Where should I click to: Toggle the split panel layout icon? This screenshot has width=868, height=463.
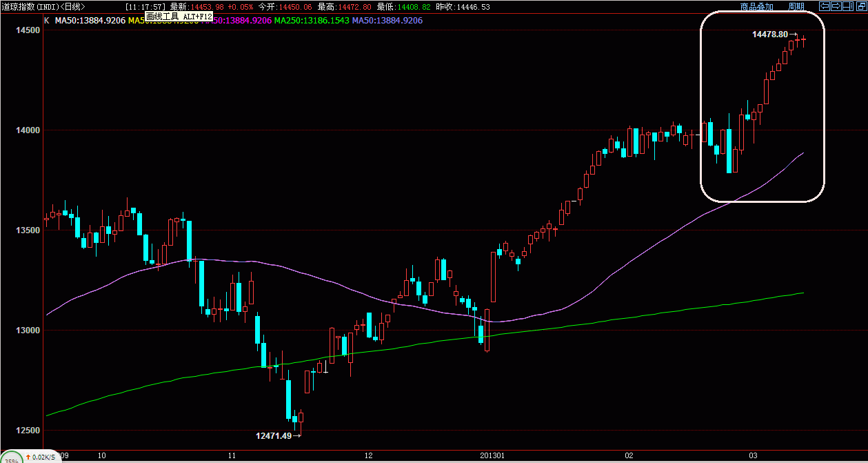click(848, 6)
